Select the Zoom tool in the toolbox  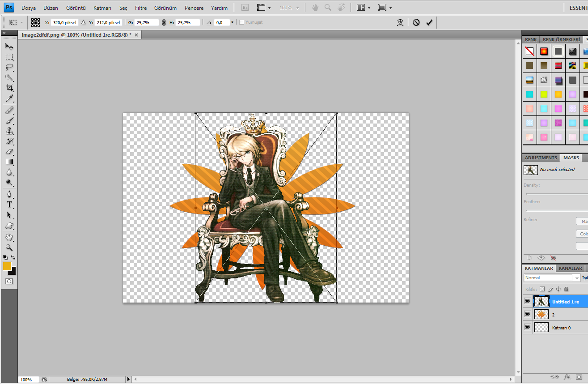tap(9, 247)
